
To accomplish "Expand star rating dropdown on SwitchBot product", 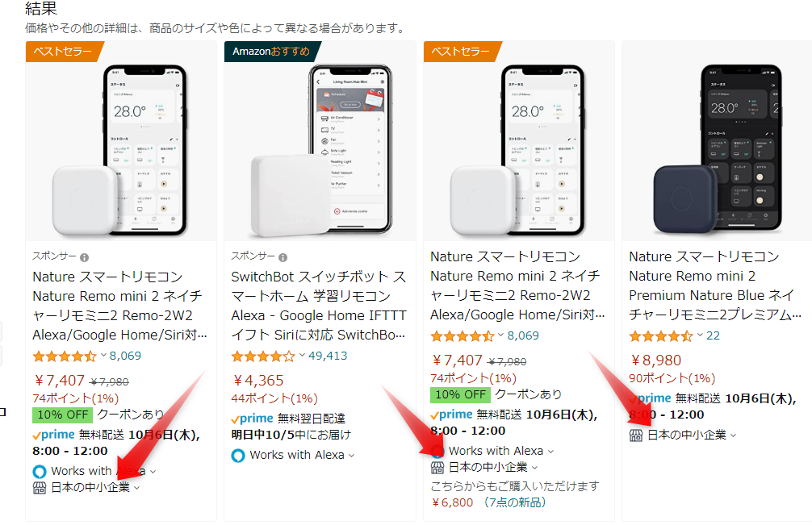I will (x=302, y=356).
